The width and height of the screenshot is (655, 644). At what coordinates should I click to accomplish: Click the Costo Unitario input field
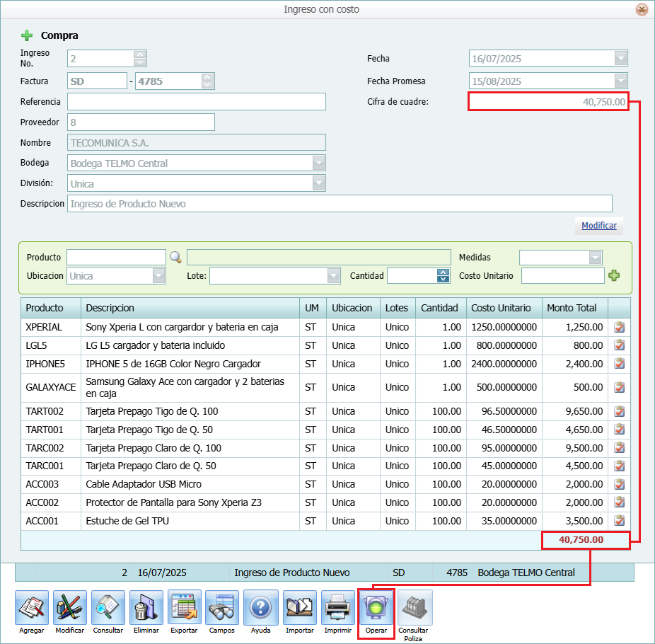click(562, 275)
